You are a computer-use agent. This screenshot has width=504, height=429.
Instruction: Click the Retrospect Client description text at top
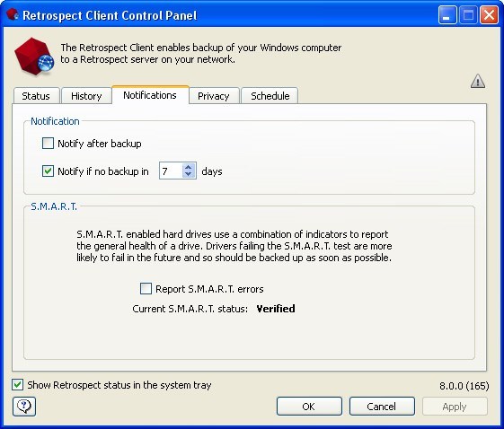[x=201, y=53]
